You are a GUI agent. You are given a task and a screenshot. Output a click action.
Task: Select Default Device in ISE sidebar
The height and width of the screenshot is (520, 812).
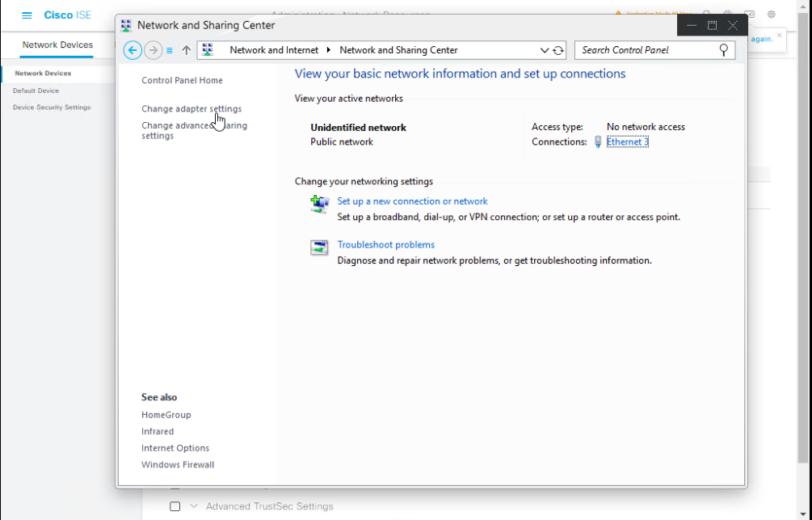point(36,91)
